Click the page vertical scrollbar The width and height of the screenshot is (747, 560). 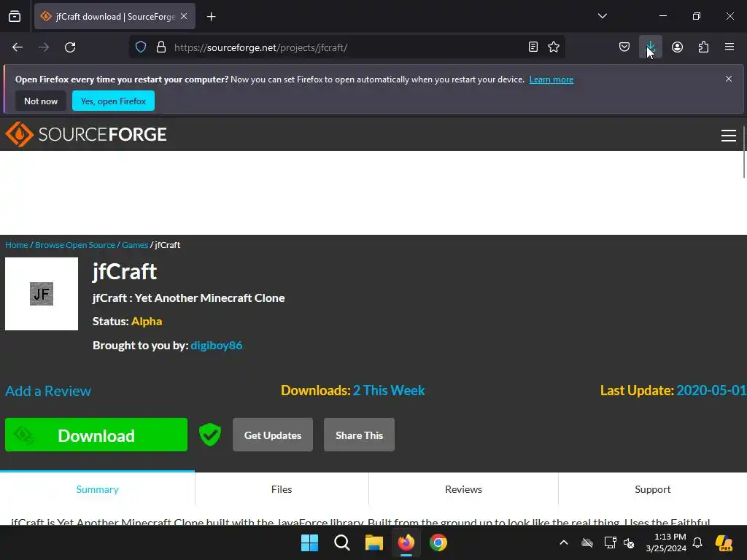[x=744, y=152]
